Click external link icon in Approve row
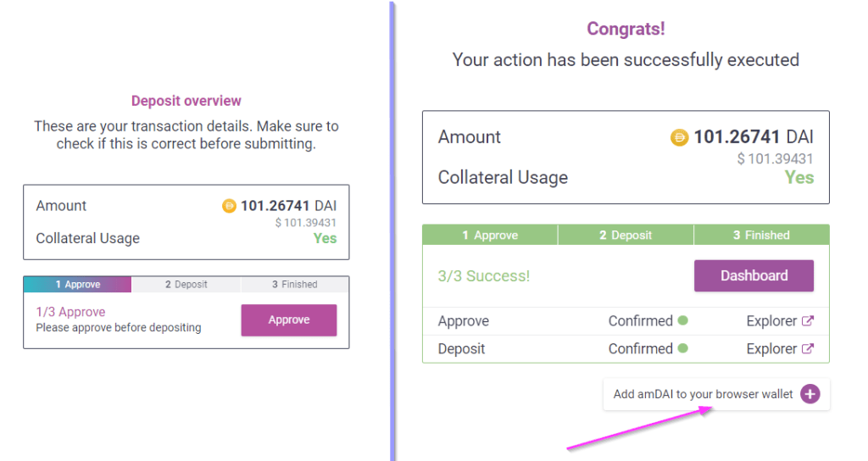Image resolution: width=868 pixels, height=461 pixels. tap(808, 321)
